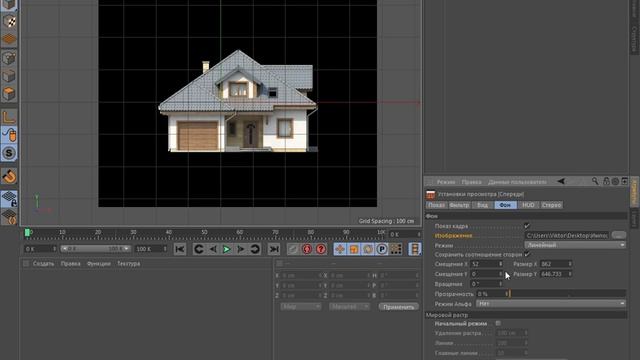Click the Размер X stepper arrows
The width and height of the screenshot is (640, 360).
(570, 264)
